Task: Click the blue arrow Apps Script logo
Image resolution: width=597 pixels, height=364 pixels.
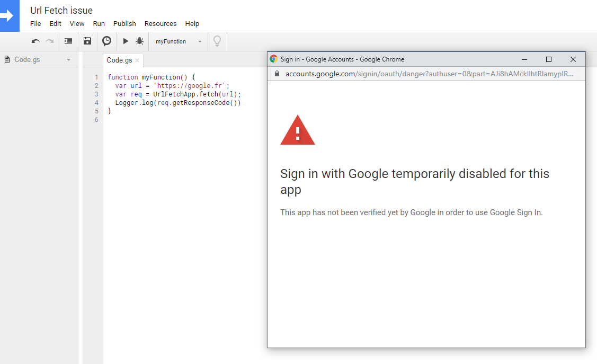Action: point(10,16)
